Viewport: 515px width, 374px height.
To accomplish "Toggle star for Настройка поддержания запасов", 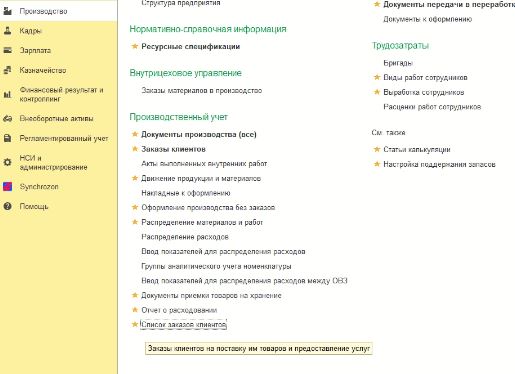I will click(377, 164).
